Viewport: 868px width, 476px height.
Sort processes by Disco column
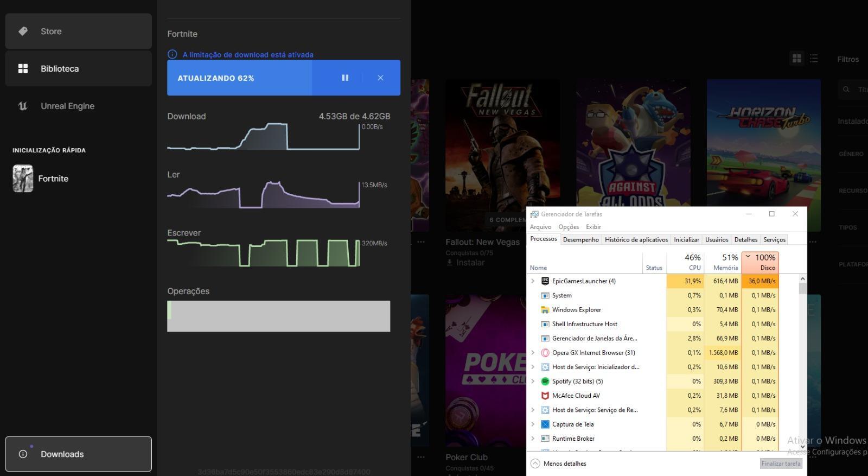tap(760, 263)
